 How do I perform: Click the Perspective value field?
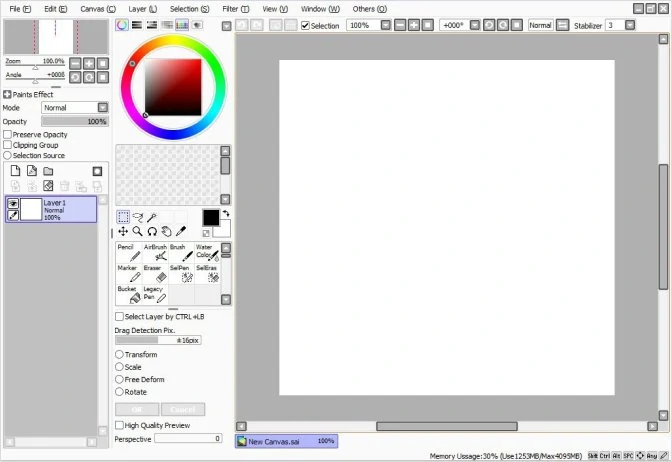(x=188, y=438)
